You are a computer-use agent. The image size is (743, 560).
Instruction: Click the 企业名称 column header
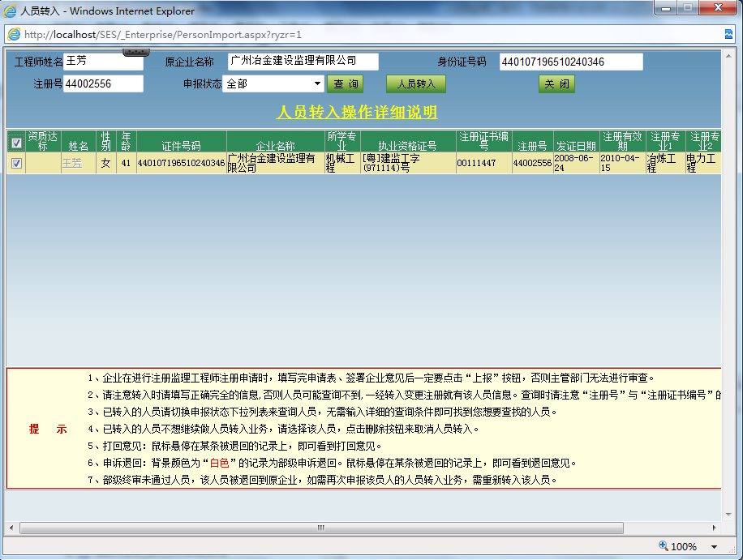275,146
